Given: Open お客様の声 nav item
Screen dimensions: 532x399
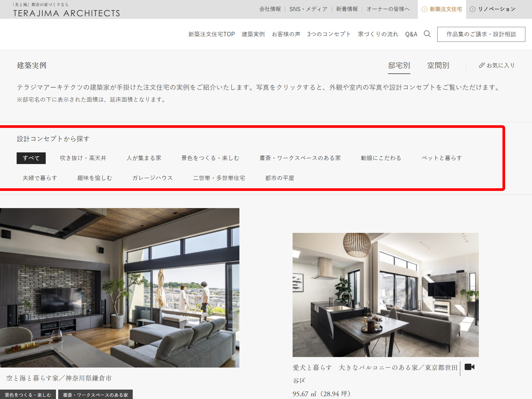Looking at the screenshot, I should 286,34.
